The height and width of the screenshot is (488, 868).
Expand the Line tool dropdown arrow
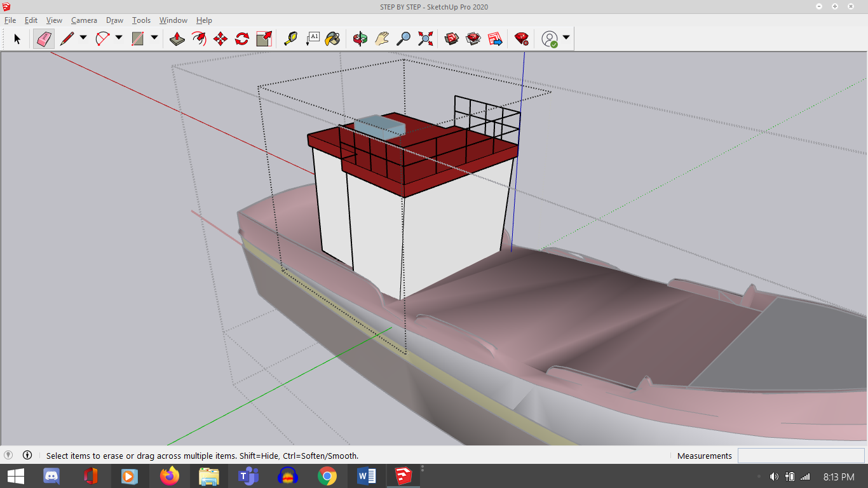[83, 38]
